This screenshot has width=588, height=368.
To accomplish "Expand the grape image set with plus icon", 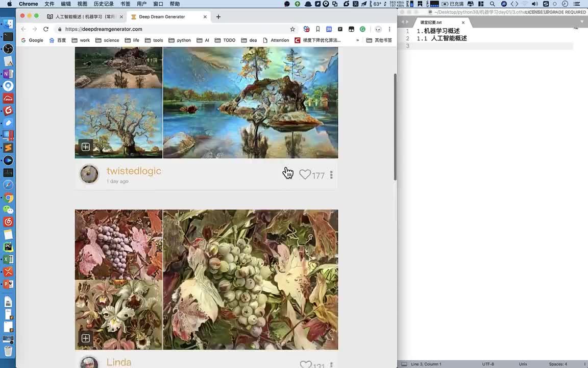I will 86,338.
